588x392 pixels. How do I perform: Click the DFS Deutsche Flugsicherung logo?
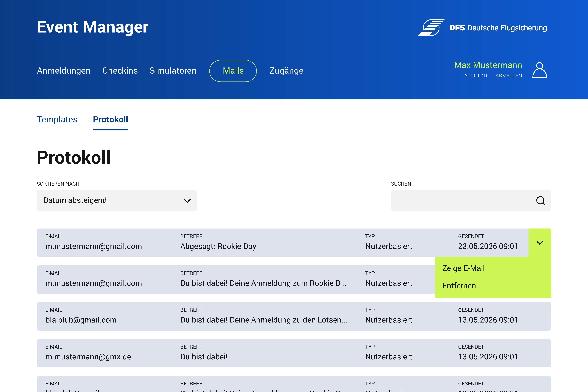(x=482, y=28)
